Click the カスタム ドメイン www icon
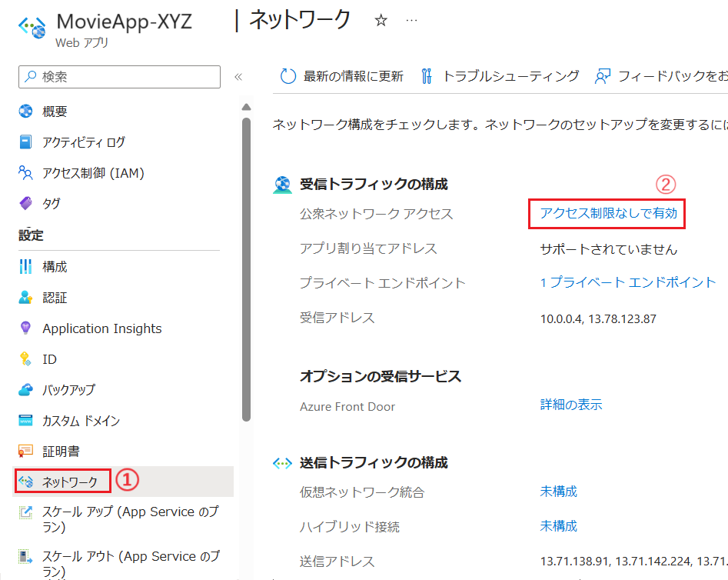 tap(25, 420)
